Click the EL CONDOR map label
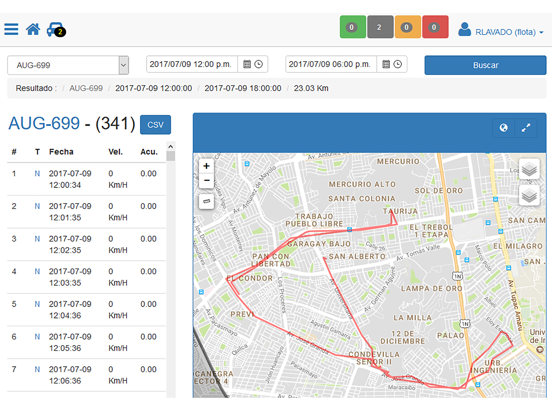The image size is (552, 414). pos(250,278)
